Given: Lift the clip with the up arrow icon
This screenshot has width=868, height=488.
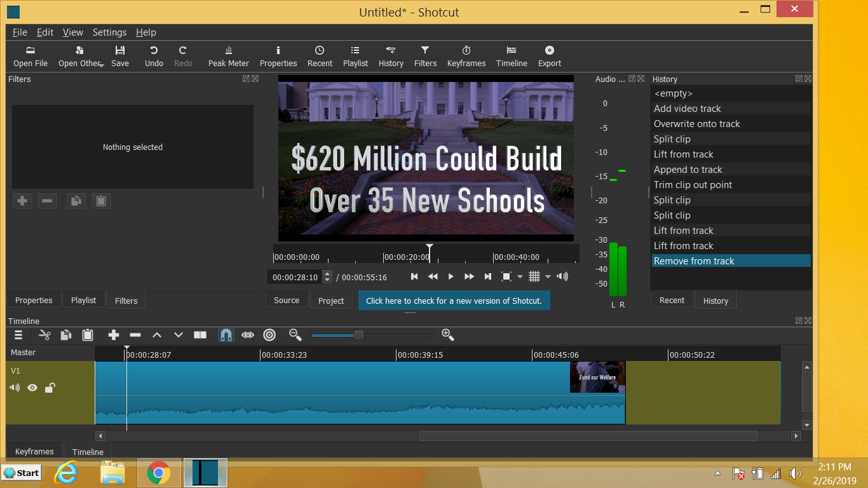Looking at the screenshot, I should click(157, 335).
